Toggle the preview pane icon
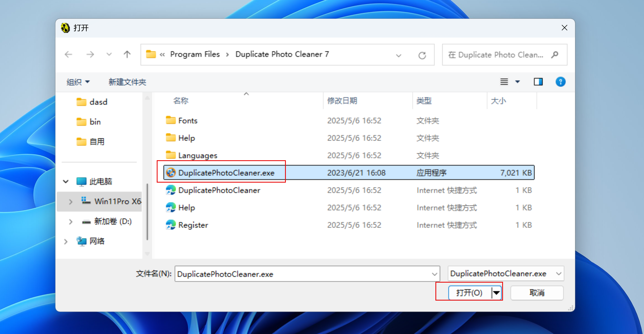The image size is (644, 334). pos(538,82)
